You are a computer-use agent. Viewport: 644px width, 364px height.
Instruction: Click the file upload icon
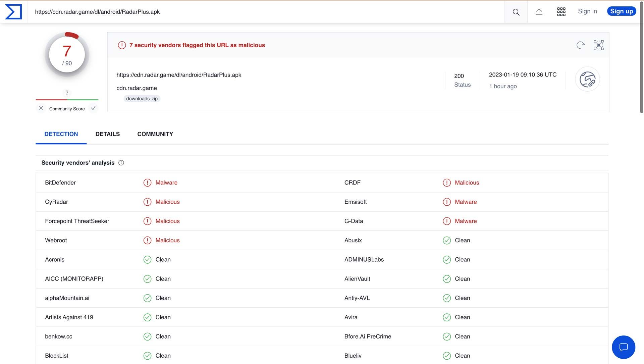click(539, 12)
